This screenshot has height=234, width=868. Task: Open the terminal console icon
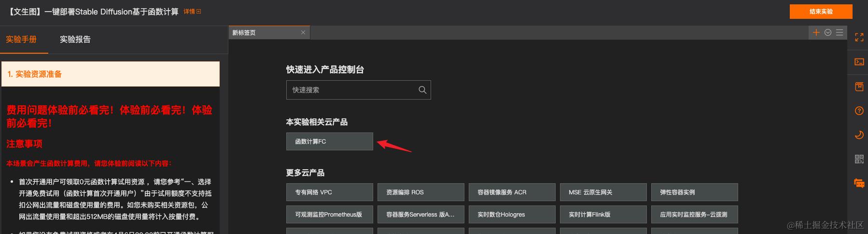pos(859,62)
